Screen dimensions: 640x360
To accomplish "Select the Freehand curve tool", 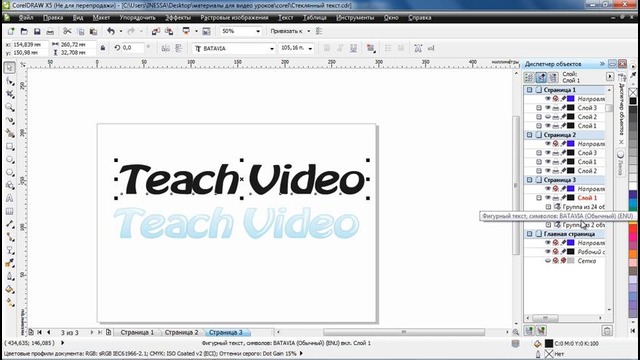I will coord(10,120).
